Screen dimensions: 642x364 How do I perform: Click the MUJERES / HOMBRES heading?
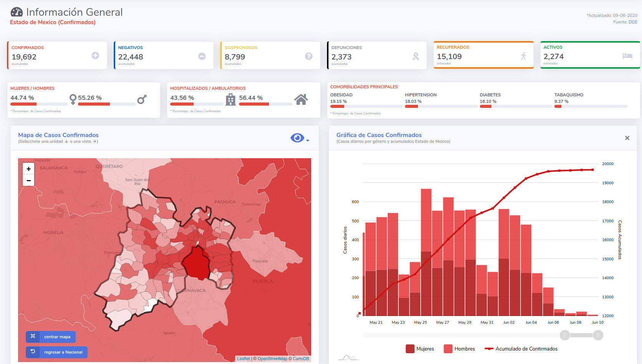pos(32,88)
